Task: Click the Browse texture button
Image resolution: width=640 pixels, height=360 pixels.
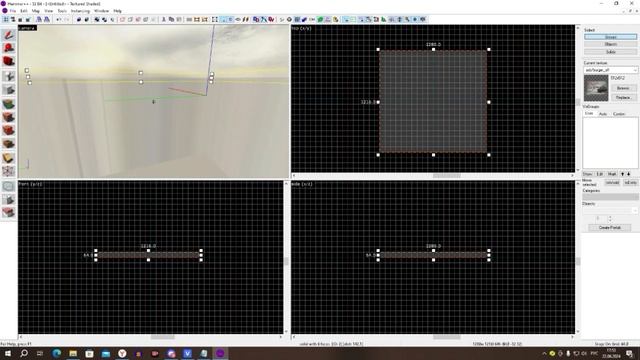Action: tap(623, 88)
